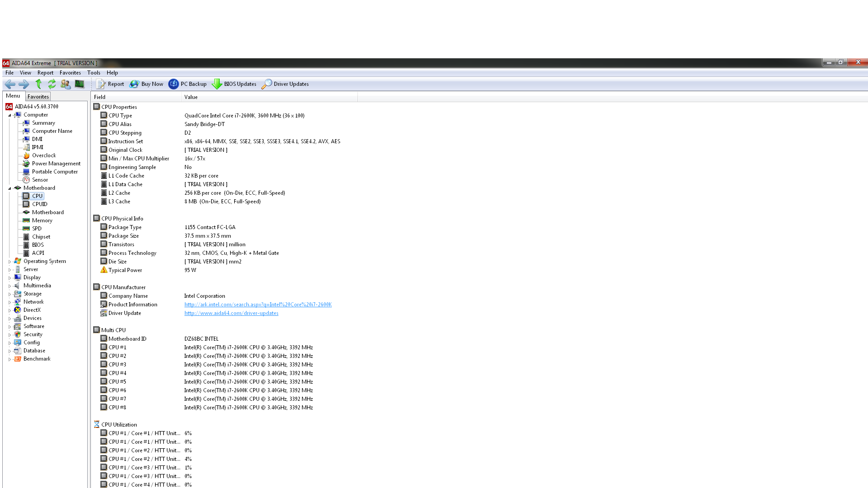Click the Report toolbar button
The height and width of the screenshot is (488, 868).
(x=110, y=84)
